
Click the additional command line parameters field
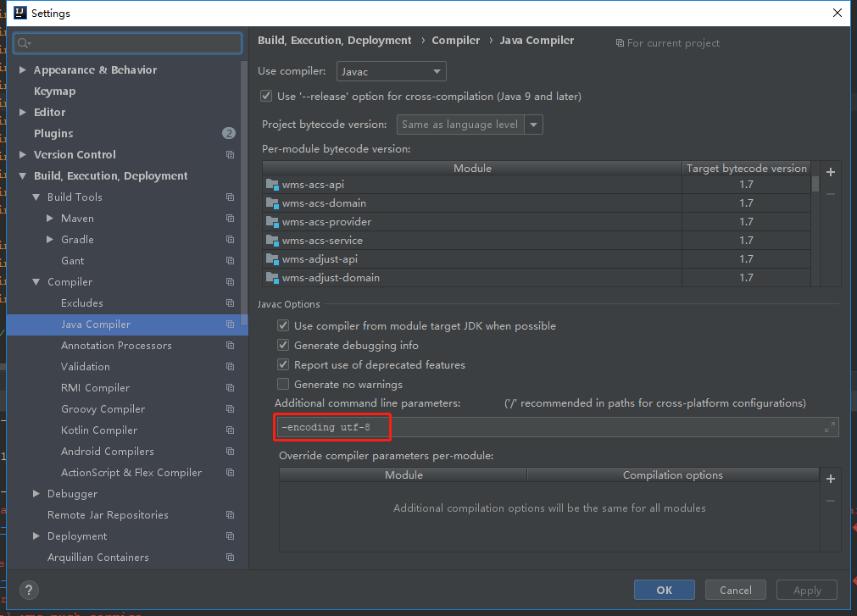(x=556, y=427)
